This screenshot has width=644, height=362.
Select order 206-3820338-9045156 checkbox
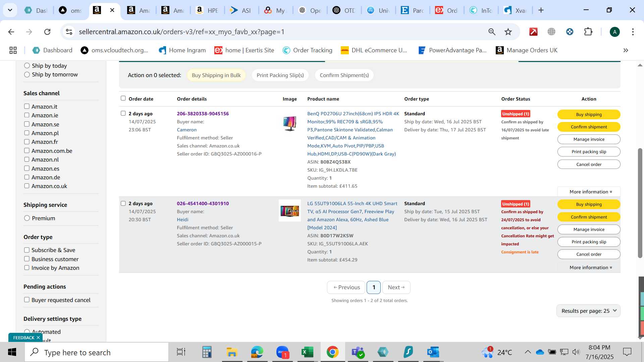pos(123,113)
